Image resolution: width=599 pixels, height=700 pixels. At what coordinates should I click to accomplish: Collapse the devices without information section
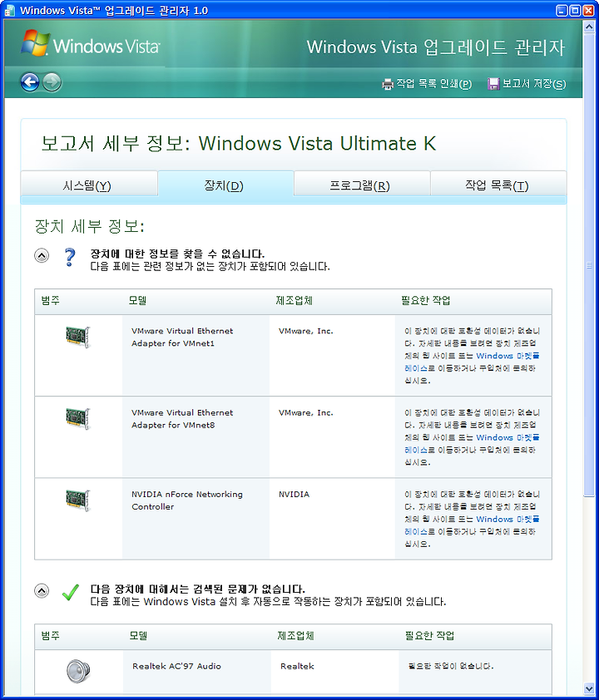pos(42,256)
